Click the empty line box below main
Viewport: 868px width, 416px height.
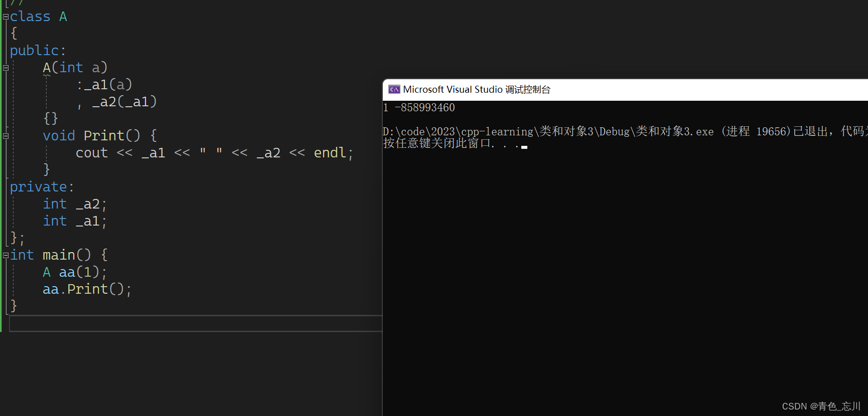coord(196,323)
